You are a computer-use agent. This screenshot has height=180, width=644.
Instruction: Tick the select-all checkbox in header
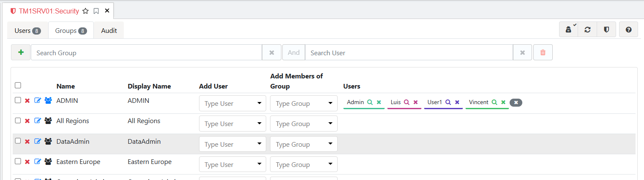(x=18, y=86)
